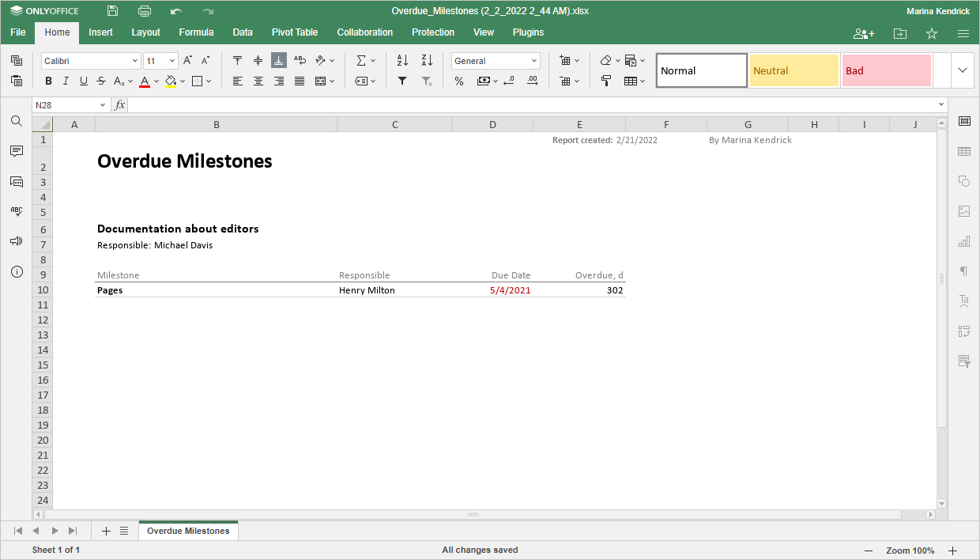Open Chart settings in the right sidebar

(x=964, y=241)
